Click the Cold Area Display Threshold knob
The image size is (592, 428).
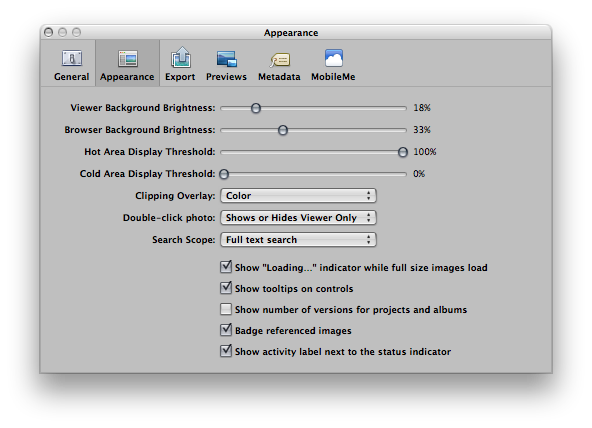pyautogui.click(x=224, y=174)
